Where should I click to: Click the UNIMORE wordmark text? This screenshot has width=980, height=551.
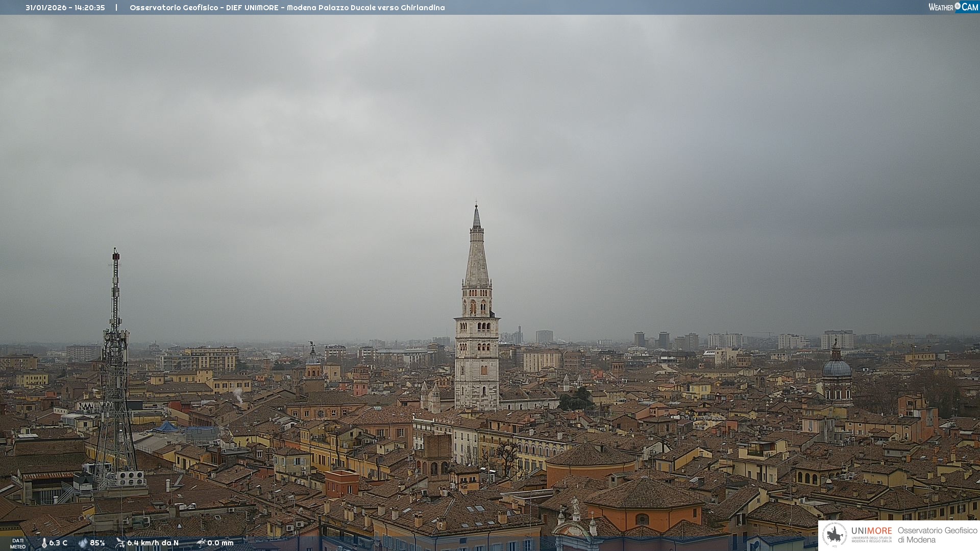[x=871, y=531]
